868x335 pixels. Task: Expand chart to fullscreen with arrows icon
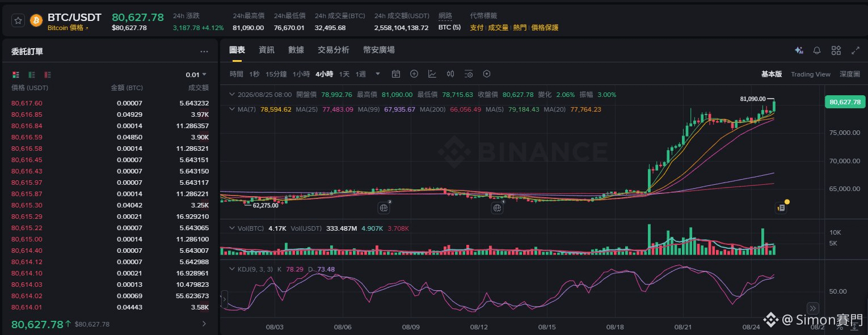click(x=856, y=50)
